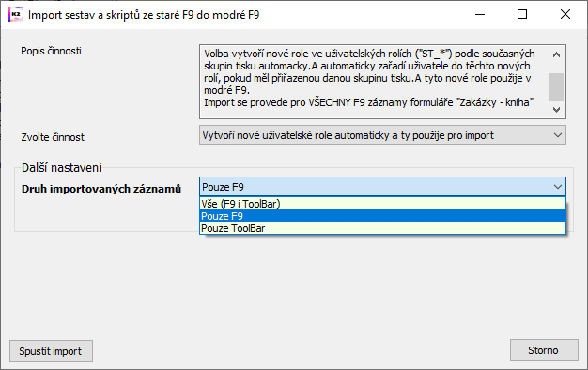588x370 pixels.
Task: Click the 'Spustit import' button
Action: (x=51, y=351)
